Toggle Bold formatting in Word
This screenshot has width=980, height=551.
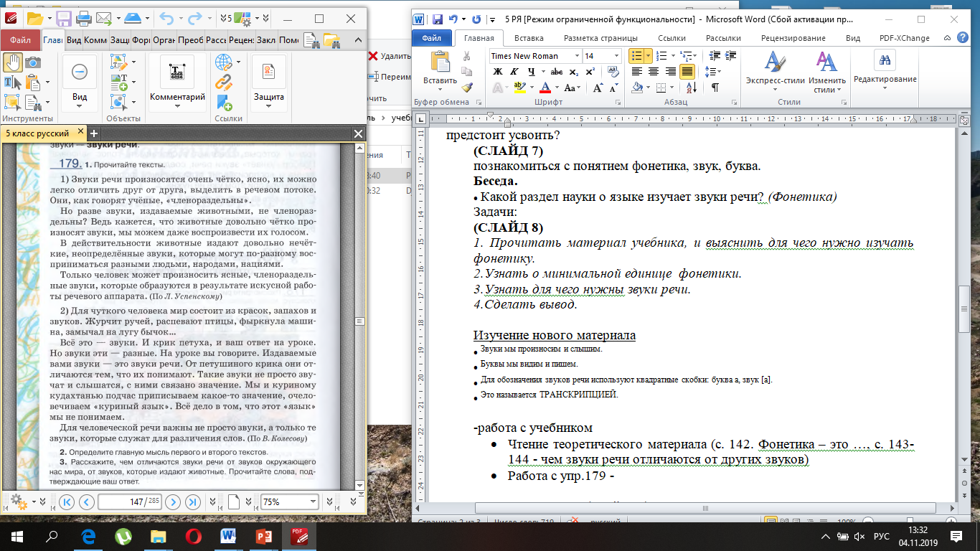coord(498,72)
